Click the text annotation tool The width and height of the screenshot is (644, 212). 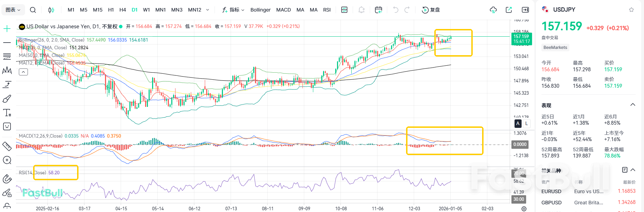(7, 113)
